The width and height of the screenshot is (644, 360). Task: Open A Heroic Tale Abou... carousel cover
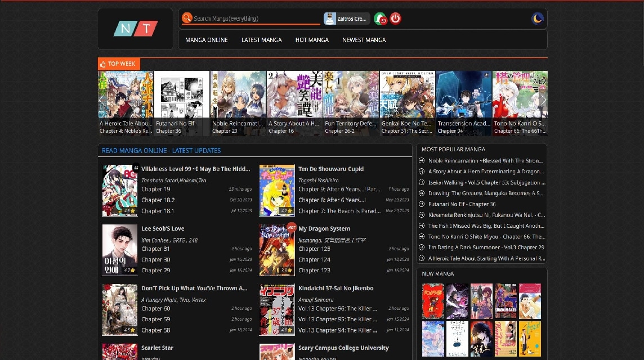click(126, 103)
